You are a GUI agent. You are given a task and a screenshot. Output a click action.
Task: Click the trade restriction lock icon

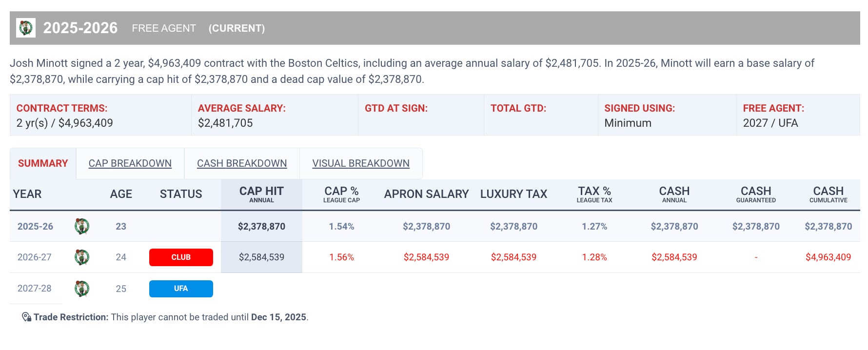coord(26,317)
